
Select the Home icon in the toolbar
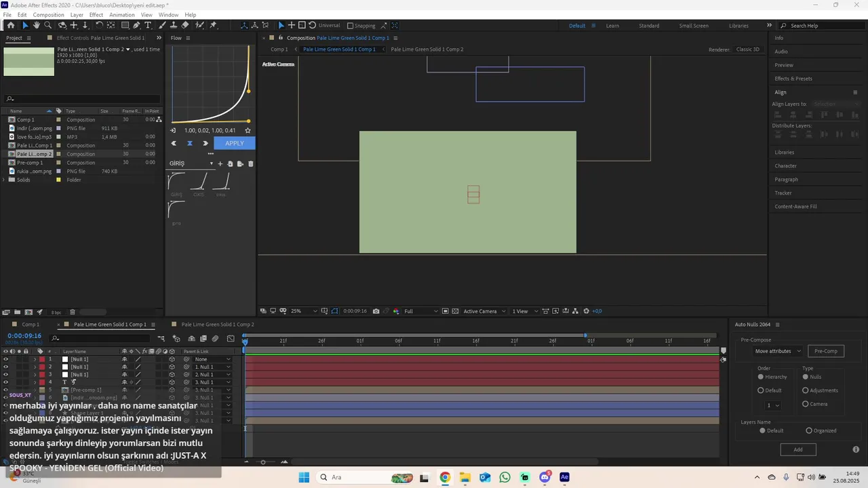[11, 25]
